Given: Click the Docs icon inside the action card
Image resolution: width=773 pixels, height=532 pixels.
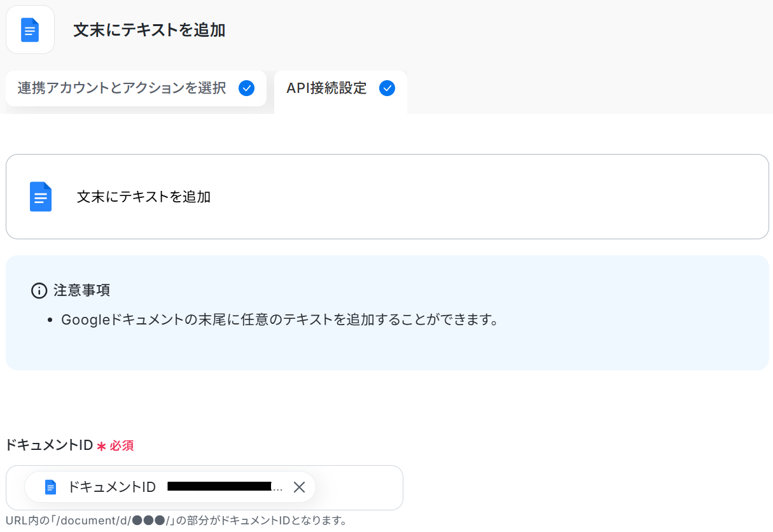Looking at the screenshot, I should pyautogui.click(x=41, y=197).
